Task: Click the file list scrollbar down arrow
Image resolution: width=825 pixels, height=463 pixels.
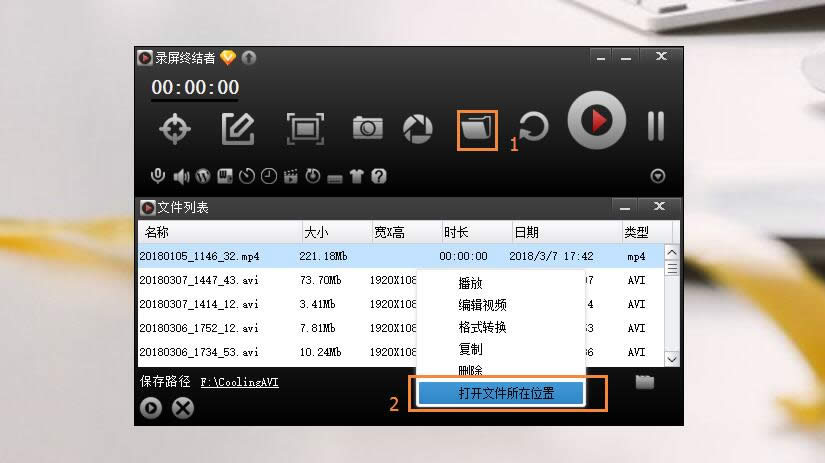Action: [x=672, y=359]
